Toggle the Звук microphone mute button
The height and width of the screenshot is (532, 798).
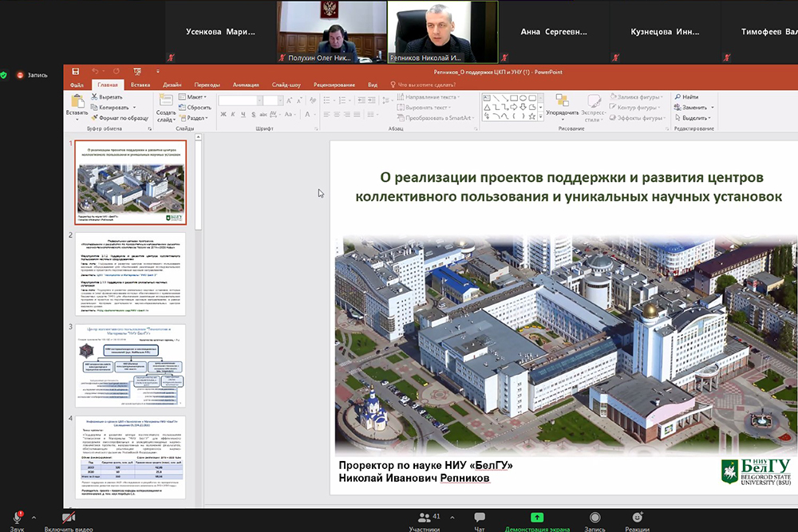17,518
